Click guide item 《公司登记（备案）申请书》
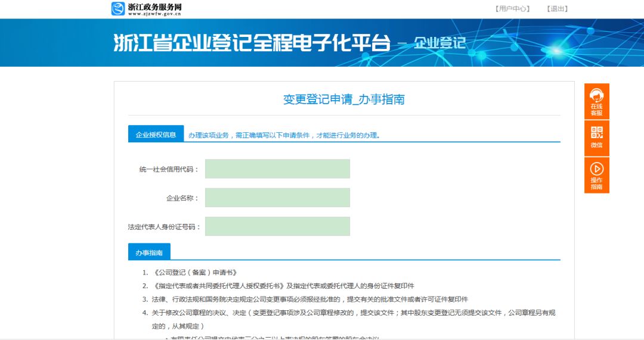 (x=194, y=272)
